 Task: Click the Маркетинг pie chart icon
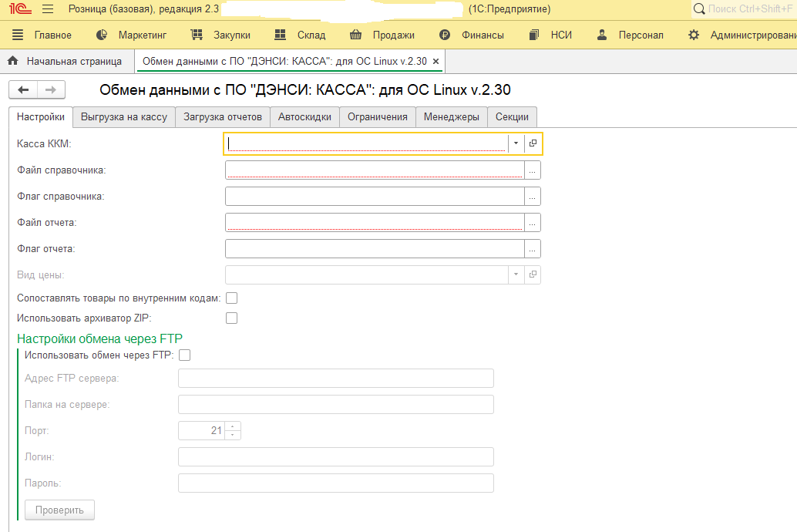click(x=102, y=35)
